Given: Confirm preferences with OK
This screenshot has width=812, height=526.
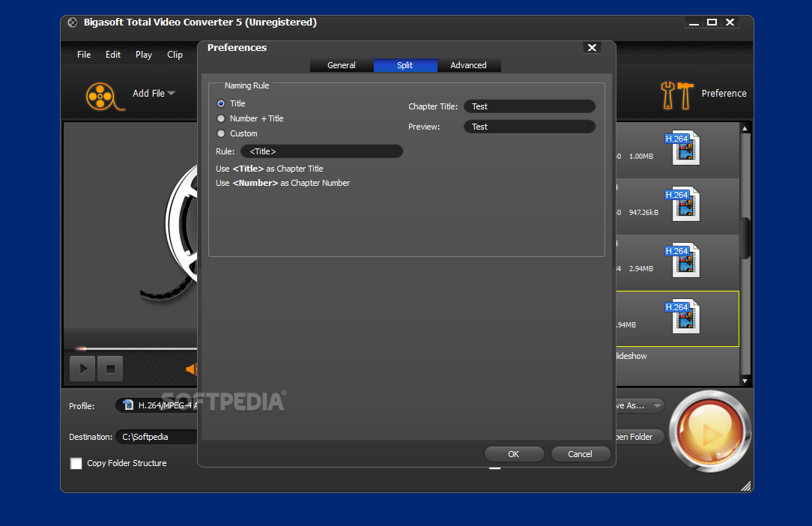Looking at the screenshot, I should click(x=514, y=454).
